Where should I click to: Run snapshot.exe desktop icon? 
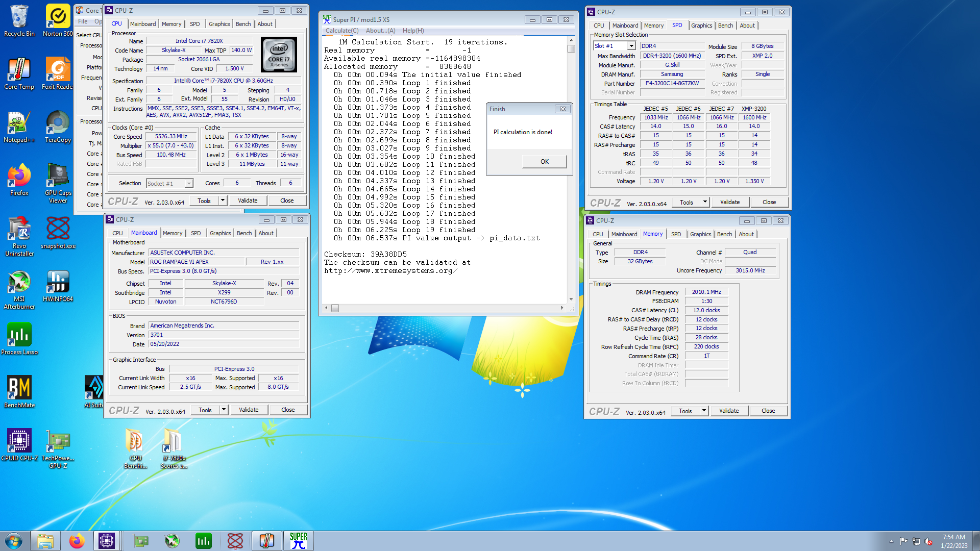click(58, 233)
